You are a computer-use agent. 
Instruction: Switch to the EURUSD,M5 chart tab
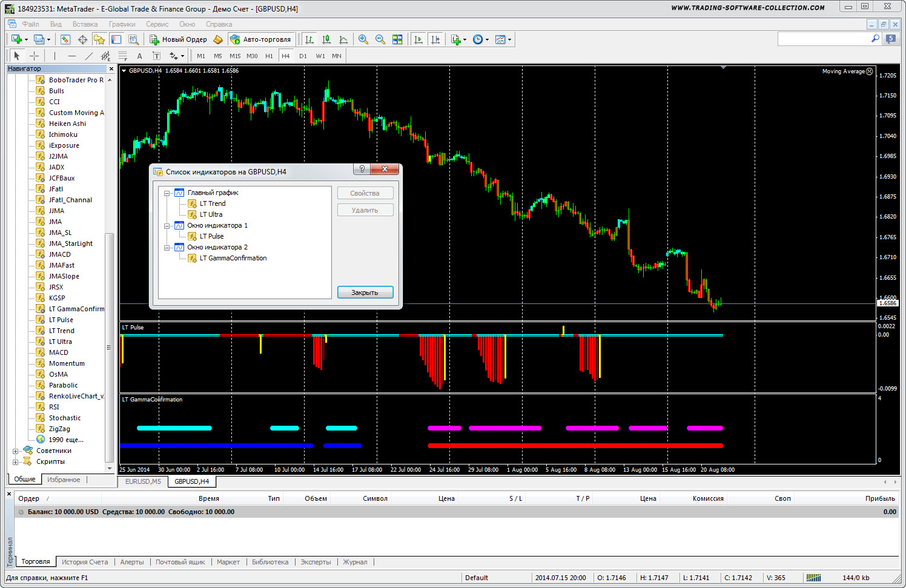pos(143,481)
